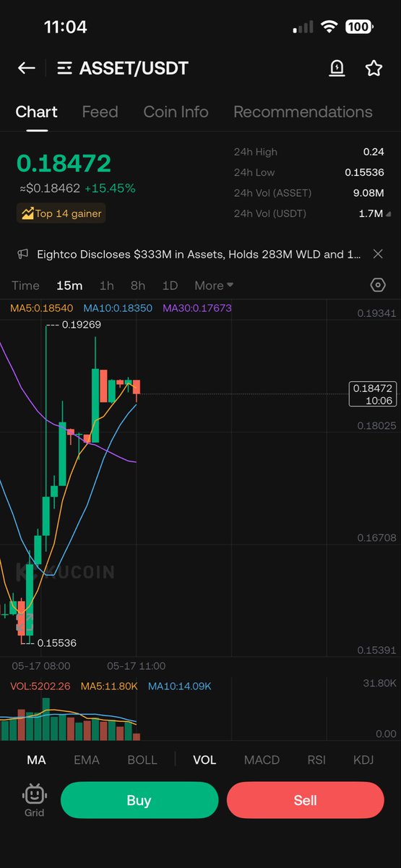Tap the megaphone announcement icon

pos(24,254)
